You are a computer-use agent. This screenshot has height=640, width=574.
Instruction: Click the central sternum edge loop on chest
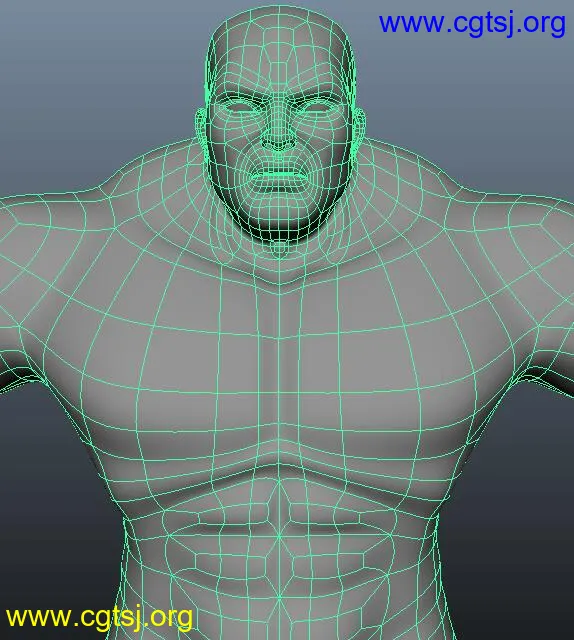click(279, 367)
